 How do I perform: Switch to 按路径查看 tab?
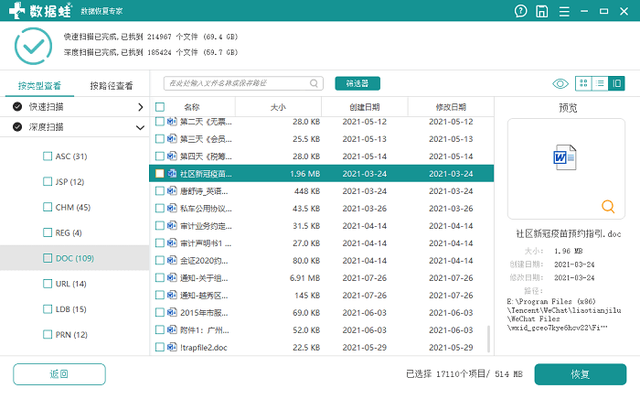coord(111,86)
